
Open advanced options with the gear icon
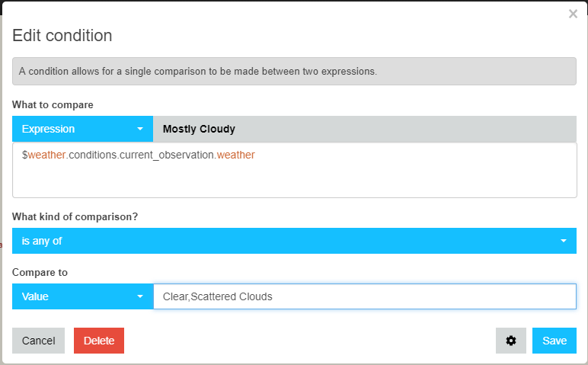[511, 341]
